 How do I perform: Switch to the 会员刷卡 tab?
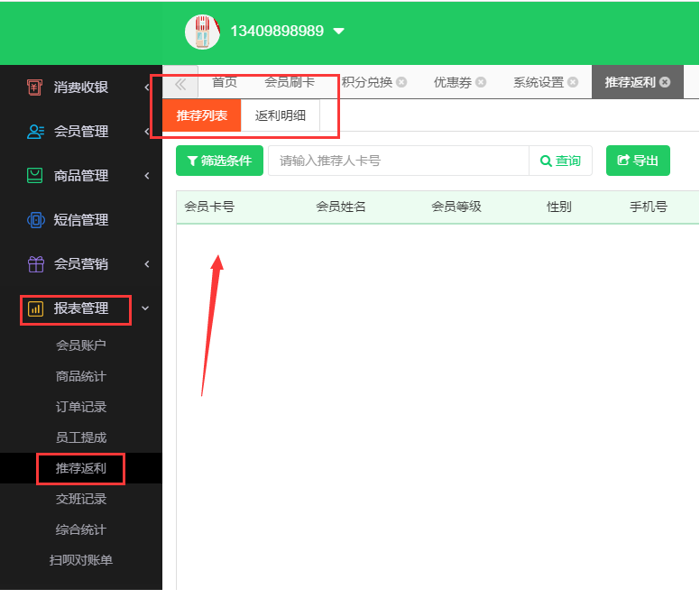click(x=290, y=82)
